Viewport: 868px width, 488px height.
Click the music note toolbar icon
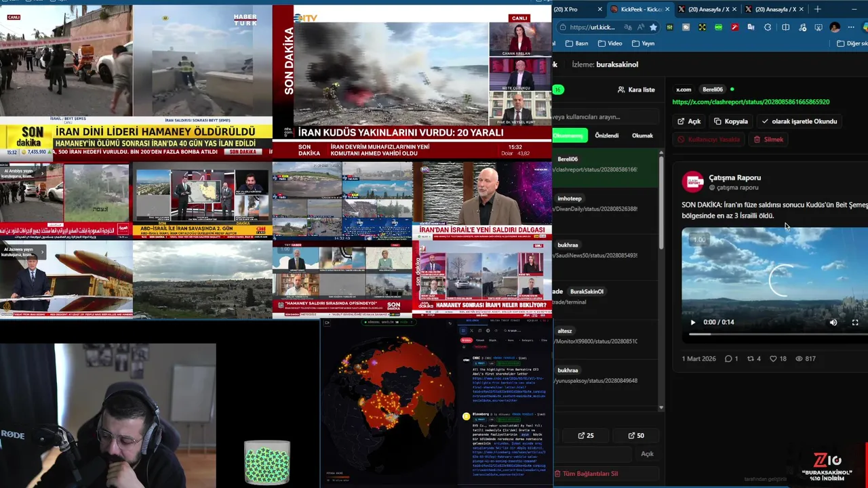[x=802, y=27]
